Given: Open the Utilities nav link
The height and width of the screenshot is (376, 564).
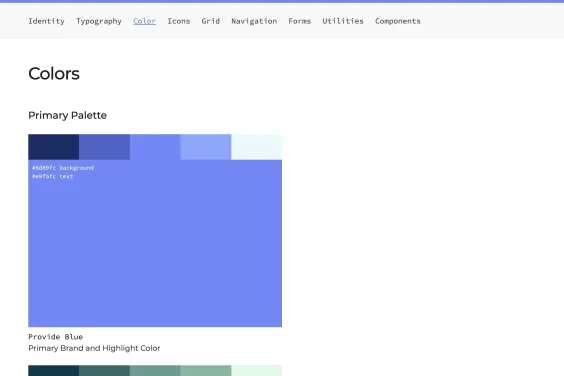Looking at the screenshot, I should point(343,21).
